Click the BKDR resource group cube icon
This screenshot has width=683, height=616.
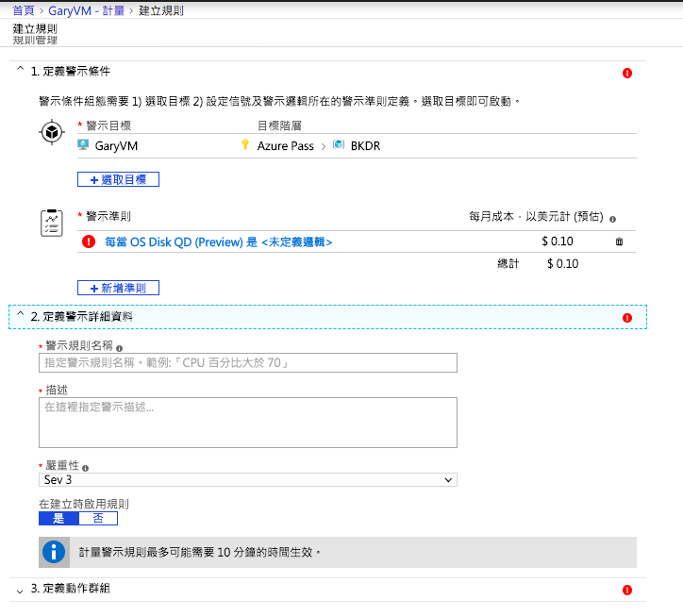(x=339, y=144)
